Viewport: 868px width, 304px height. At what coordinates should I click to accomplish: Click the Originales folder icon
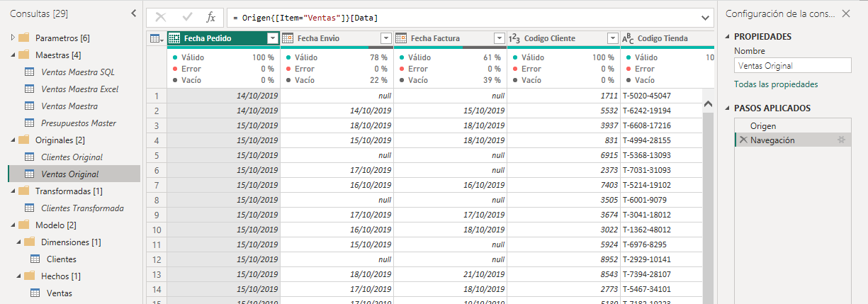pos(23,140)
